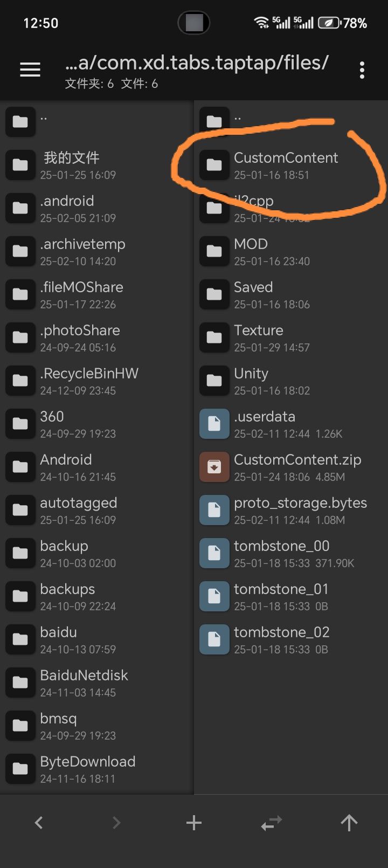The height and width of the screenshot is (868, 388).
Task: Open the circled CustomContent folder
Action: click(286, 164)
